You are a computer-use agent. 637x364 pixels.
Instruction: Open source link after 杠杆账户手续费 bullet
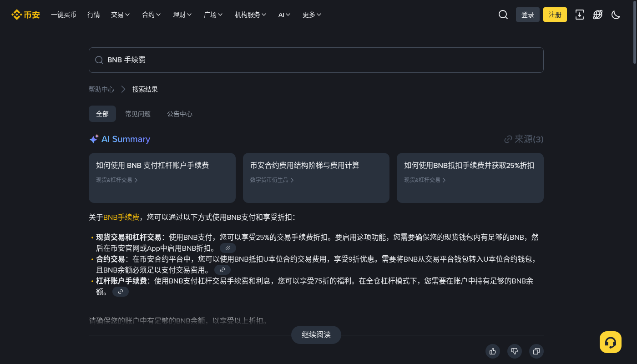pos(121,292)
